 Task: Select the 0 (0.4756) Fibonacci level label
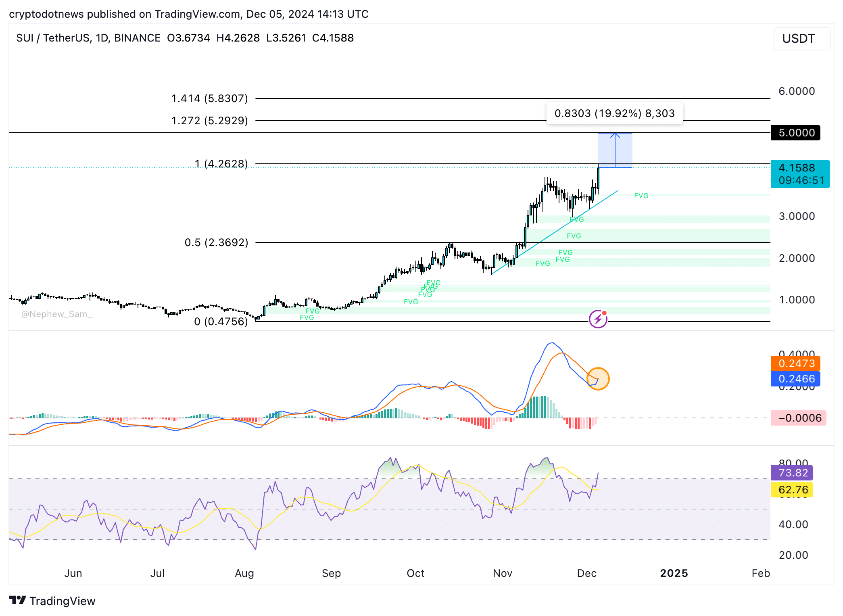221,322
